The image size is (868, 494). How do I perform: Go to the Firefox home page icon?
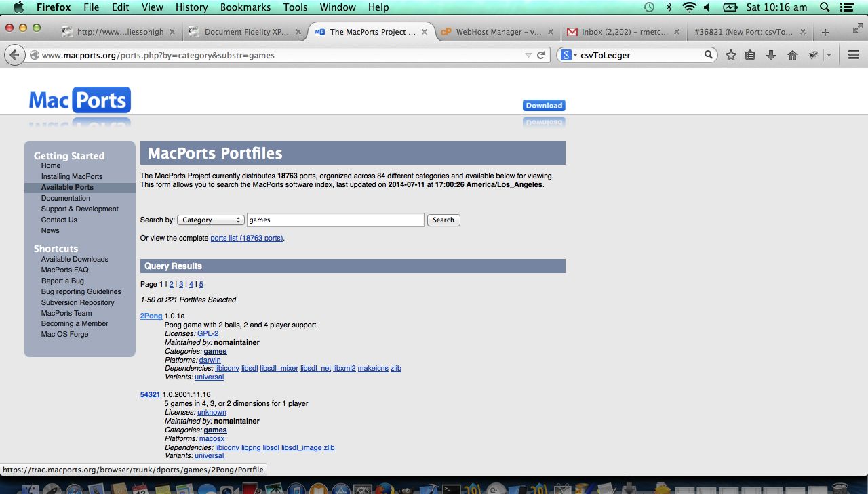(x=792, y=55)
